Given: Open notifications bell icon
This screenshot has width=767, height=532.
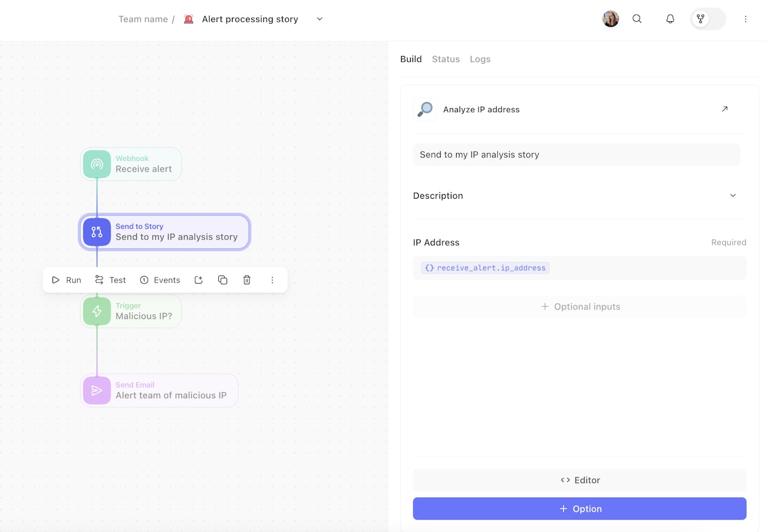Looking at the screenshot, I should click(670, 19).
